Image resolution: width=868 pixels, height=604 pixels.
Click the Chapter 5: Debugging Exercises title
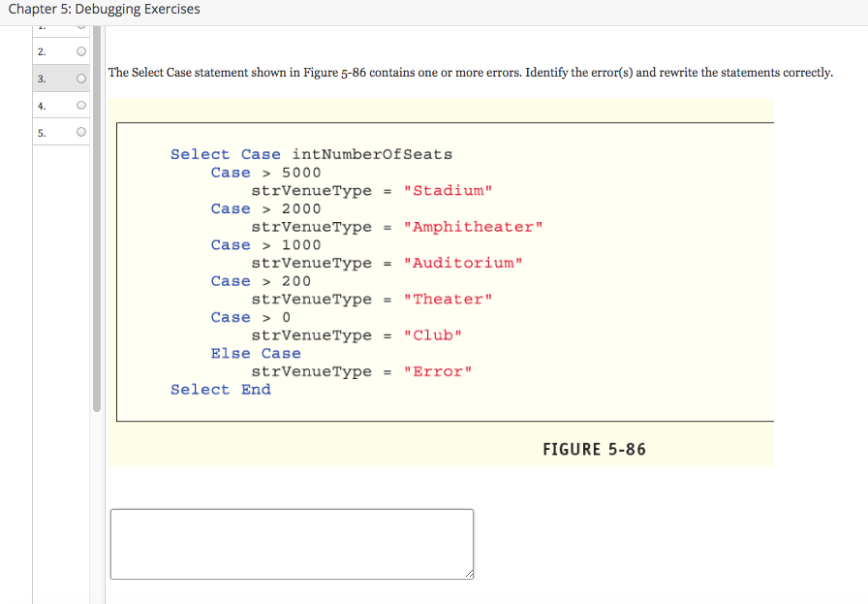click(x=104, y=10)
